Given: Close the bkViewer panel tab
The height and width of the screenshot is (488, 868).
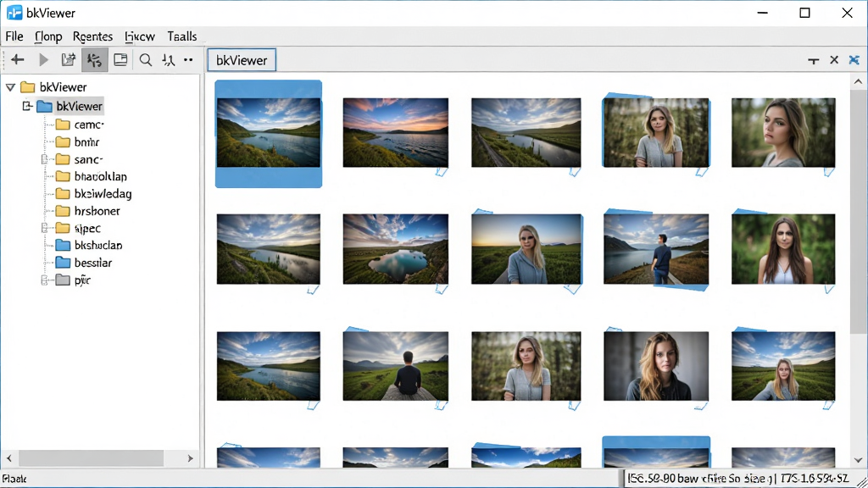Looking at the screenshot, I should click(834, 60).
